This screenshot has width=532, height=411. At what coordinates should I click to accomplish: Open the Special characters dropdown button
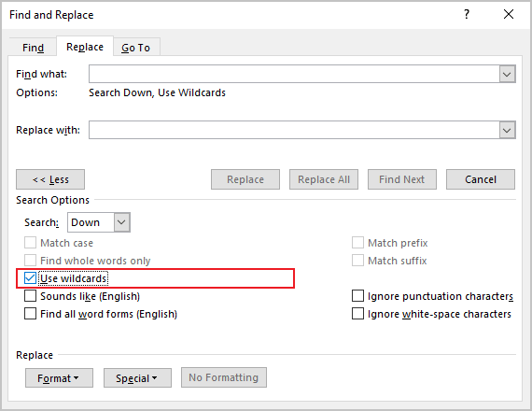(137, 377)
